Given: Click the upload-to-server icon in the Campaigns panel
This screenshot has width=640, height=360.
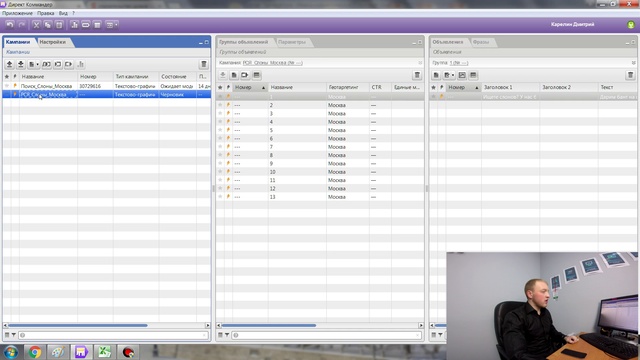Looking at the screenshot, I should (x=9, y=64).
